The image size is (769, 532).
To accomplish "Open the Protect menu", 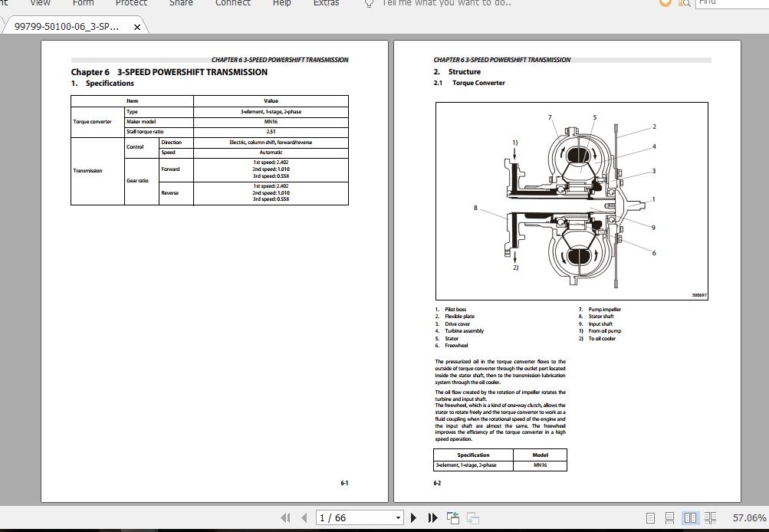I will tap(130, 4).
